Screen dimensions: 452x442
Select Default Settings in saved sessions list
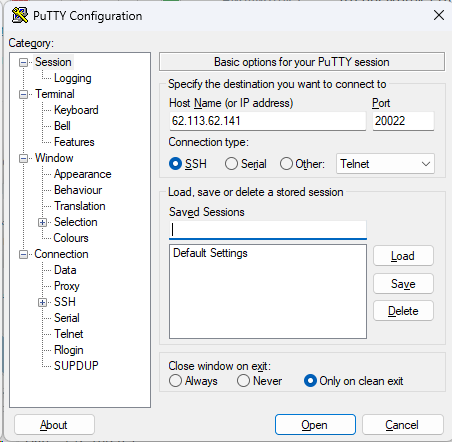point(210,253)
